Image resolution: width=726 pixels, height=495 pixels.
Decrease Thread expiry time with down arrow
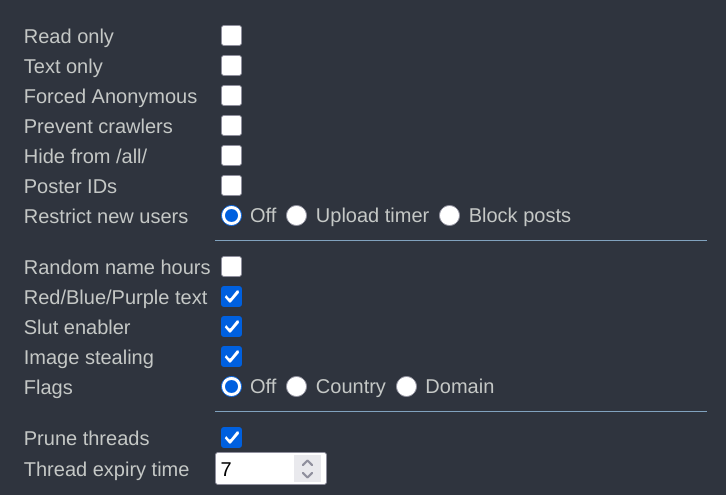(308, 475)
